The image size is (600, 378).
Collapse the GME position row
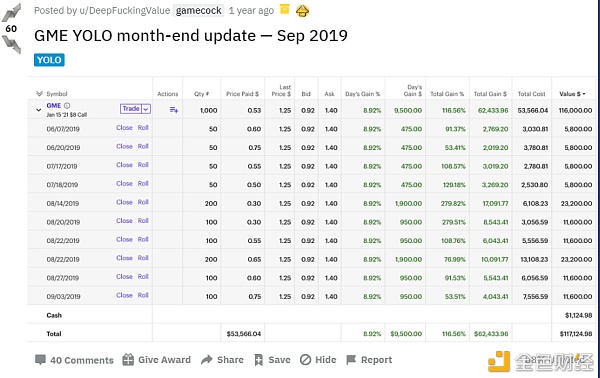tap(39, 110)
